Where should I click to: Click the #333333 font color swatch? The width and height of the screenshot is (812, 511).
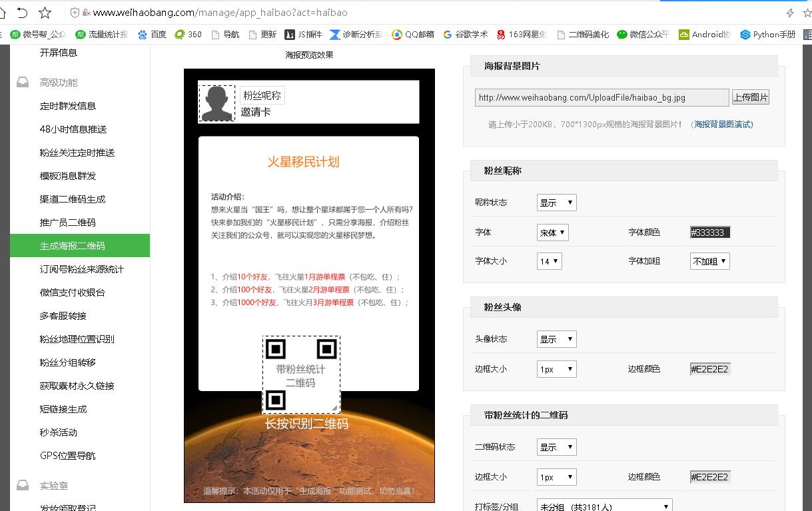point(710,233)
